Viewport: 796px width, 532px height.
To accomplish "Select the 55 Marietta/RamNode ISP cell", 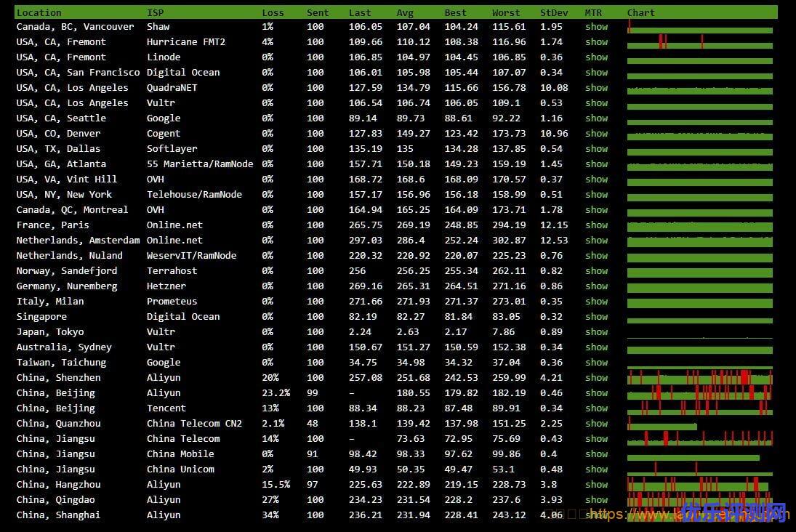I will [200, 164].
